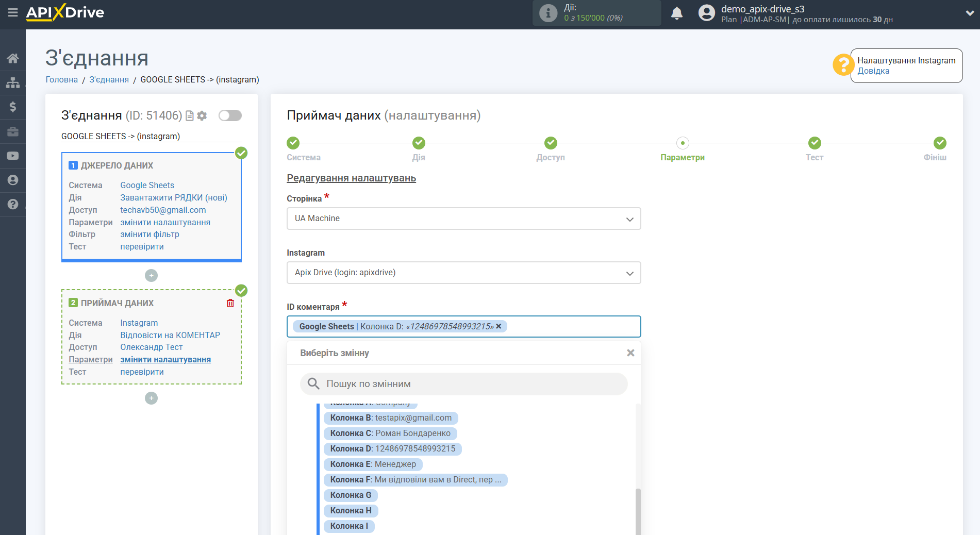This screenshot has width=980, height=535.
Task: Open the billing dollar sidebar icon
Action: click(13, 107)
